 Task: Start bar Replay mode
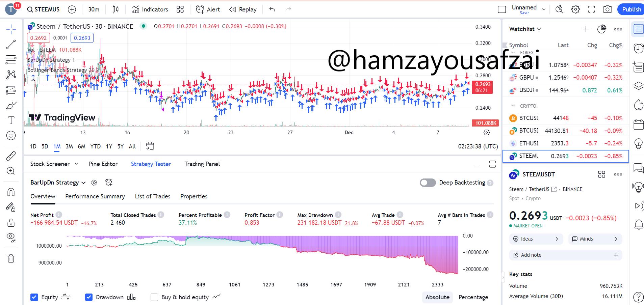243,9
